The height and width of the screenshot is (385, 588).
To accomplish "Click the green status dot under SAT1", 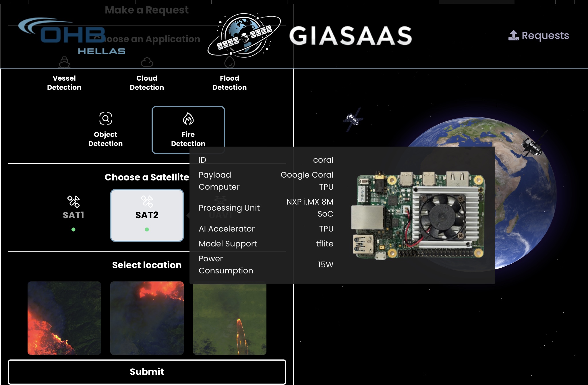I will click(x=73, y=230).
